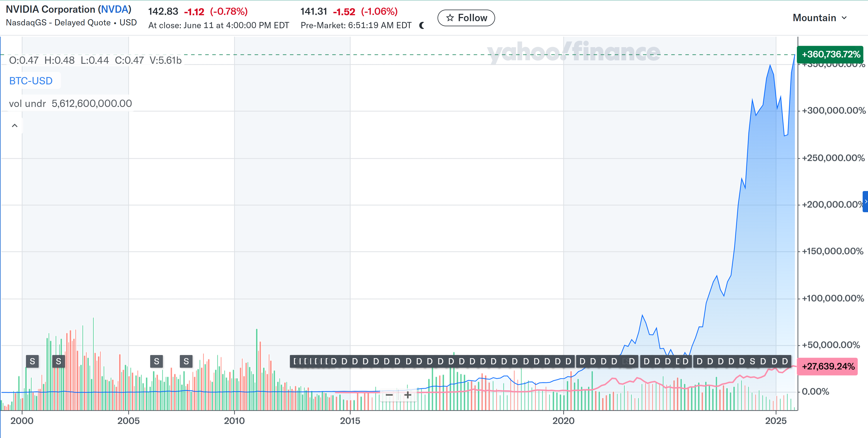Click the split S marker near 2006

(x=156, y=362)
